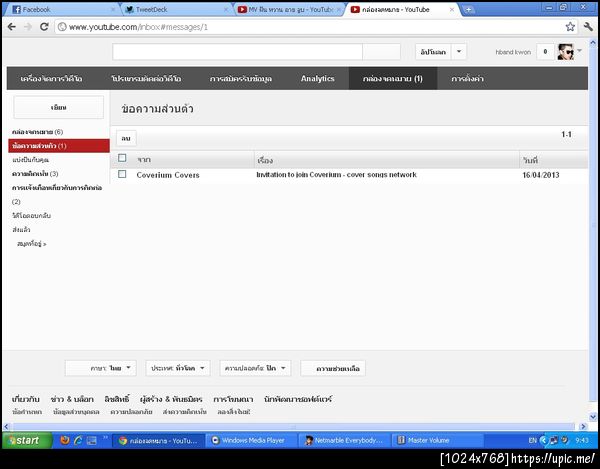The image size is (600, 469).
Task: Launch Internet Explorer from quick launch
Action: [x=78, y=440]
